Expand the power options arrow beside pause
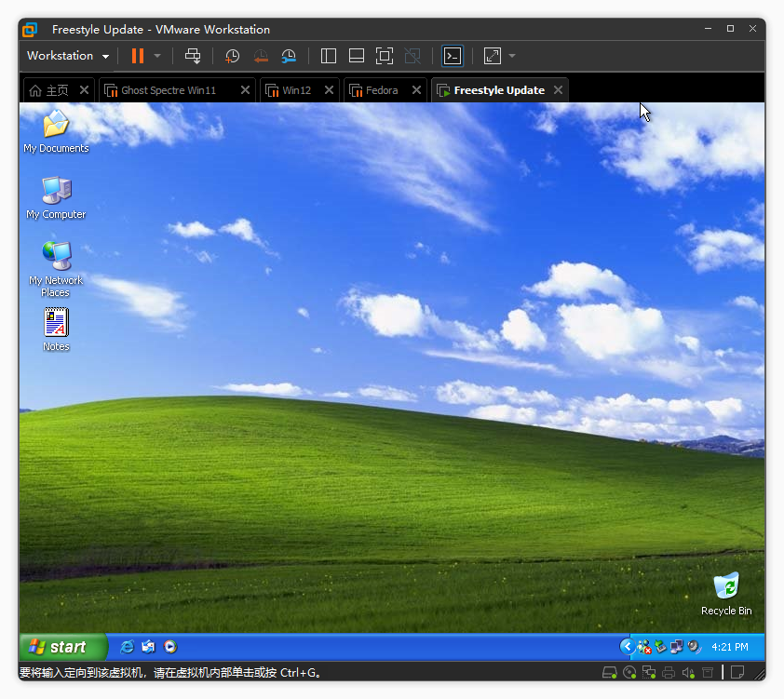 (x=157, y=56)
